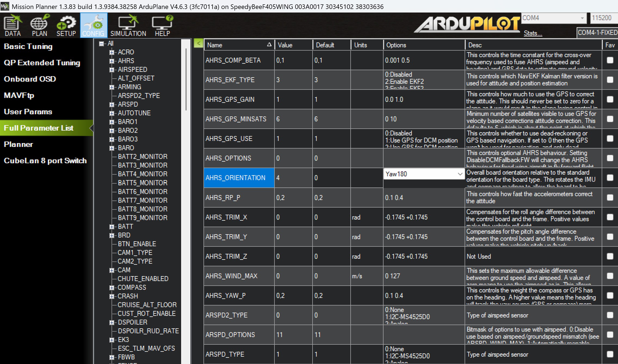Open the Yaw180 orientation dropdown
This screenshot has height=364, width=618.
point(460,174)
